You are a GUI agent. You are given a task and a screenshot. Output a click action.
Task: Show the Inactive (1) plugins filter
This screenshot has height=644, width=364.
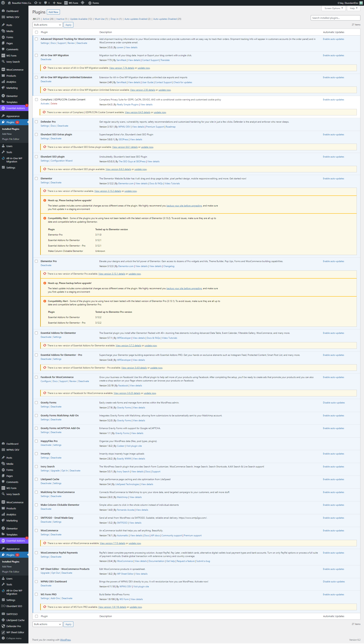(x=61, y=19)
